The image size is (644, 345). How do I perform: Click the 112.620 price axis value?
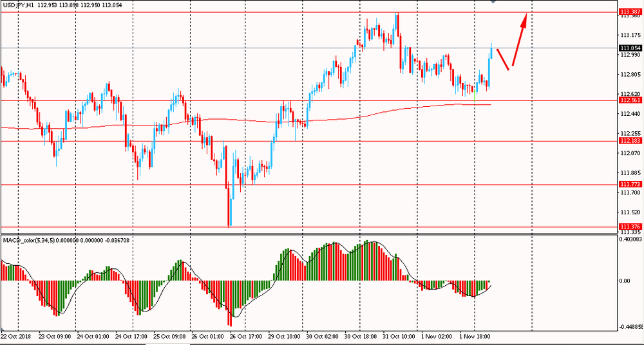630,94
